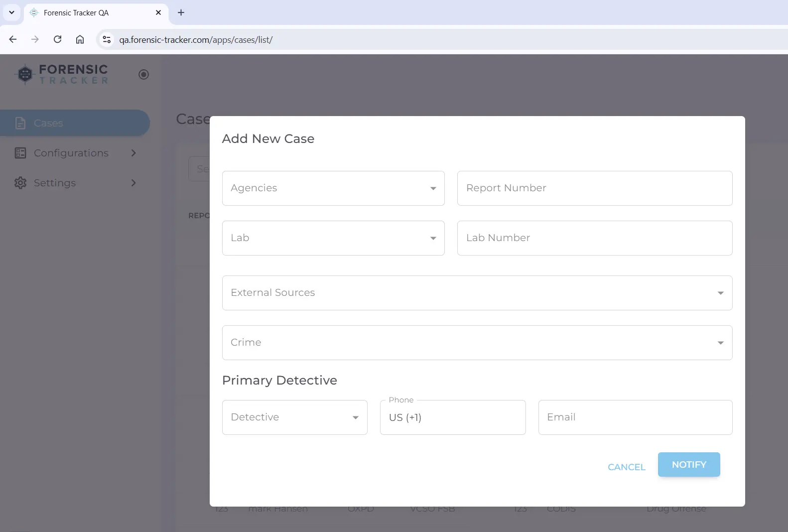Open the Lab dropdown

pyautogui.click(x=333, y=238)
